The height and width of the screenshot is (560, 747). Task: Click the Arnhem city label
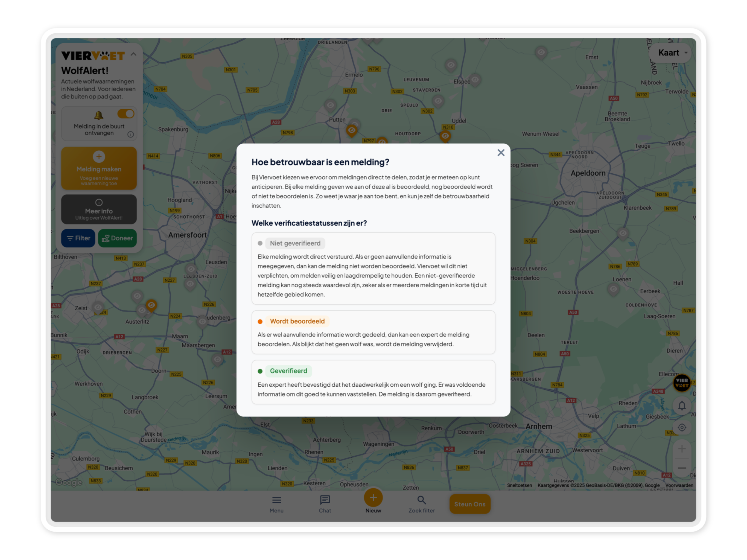click(x=539, y=426)
